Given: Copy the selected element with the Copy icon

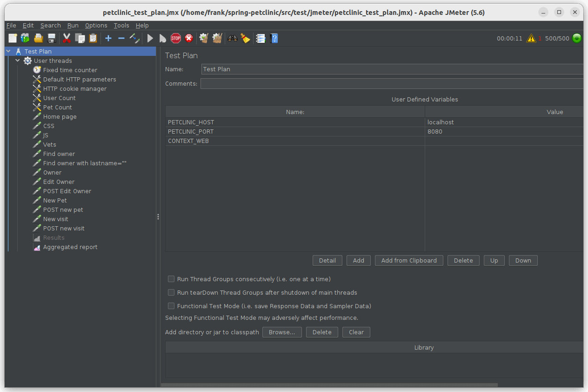Looking at the screenshot, I should coord(80,38).
